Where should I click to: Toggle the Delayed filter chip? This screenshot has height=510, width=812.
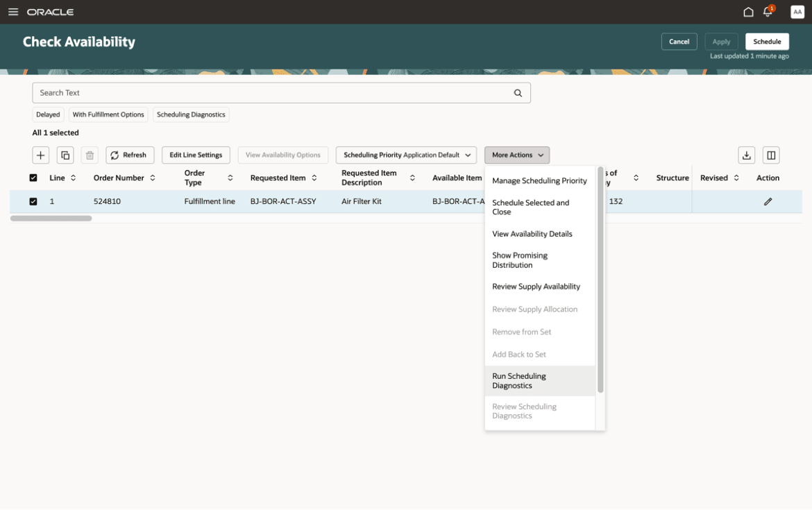click(47, 114)
